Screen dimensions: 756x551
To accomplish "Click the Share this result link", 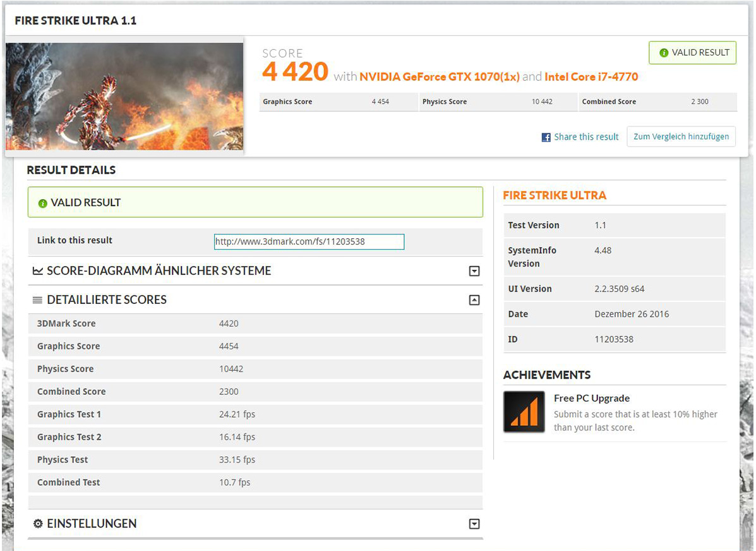I will tap(586, 137).
